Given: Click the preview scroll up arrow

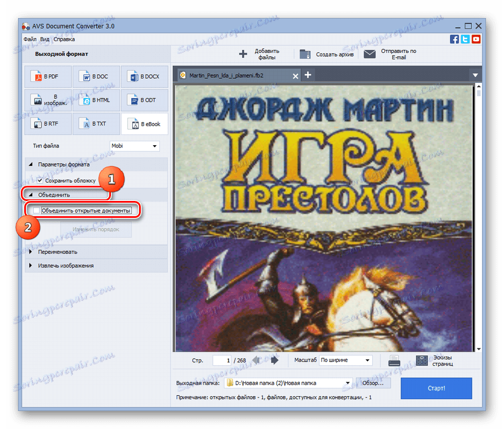Looking at the screenshot, I should point(479,86).
